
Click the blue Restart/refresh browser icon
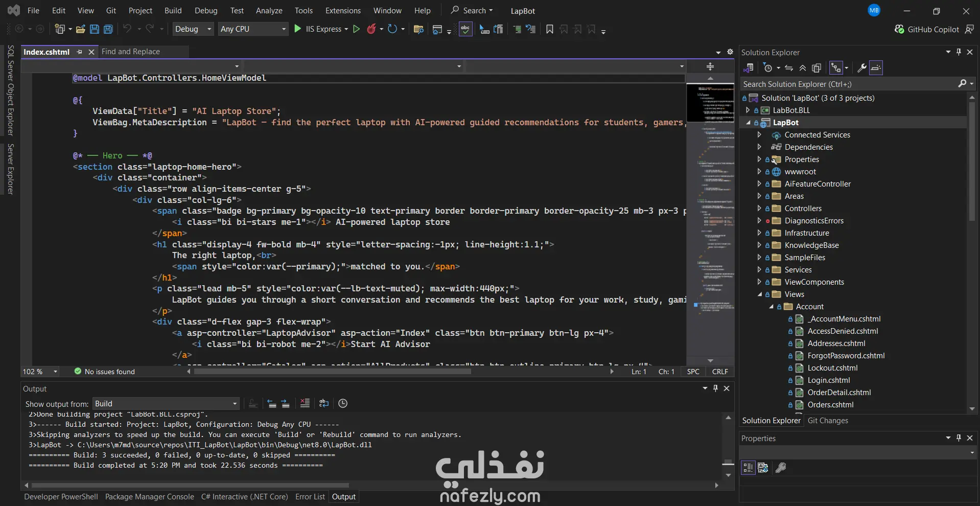[392, 29]
